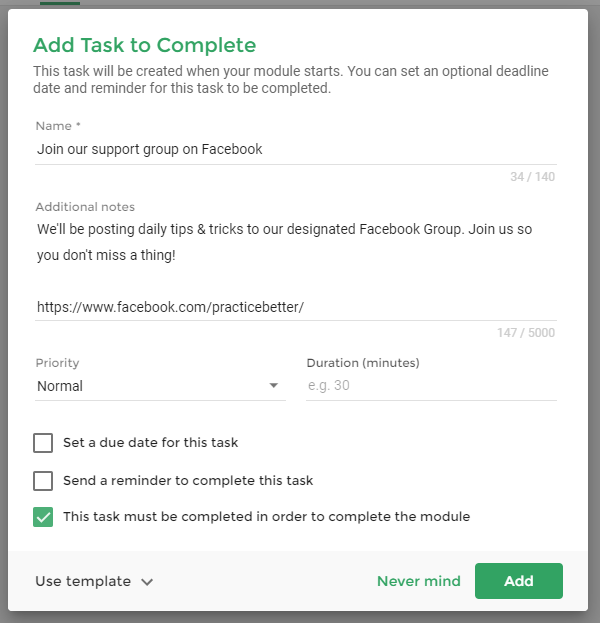
Task: Click the Duration minutes input field
Action: click(431, 385)
